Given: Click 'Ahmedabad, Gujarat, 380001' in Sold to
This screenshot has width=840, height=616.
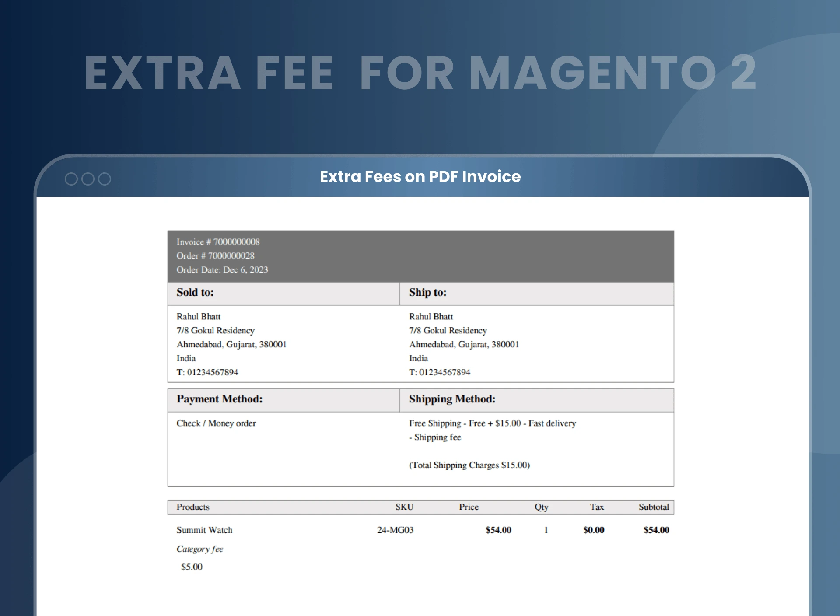Looking at the screenshot, I should [231, 345].
